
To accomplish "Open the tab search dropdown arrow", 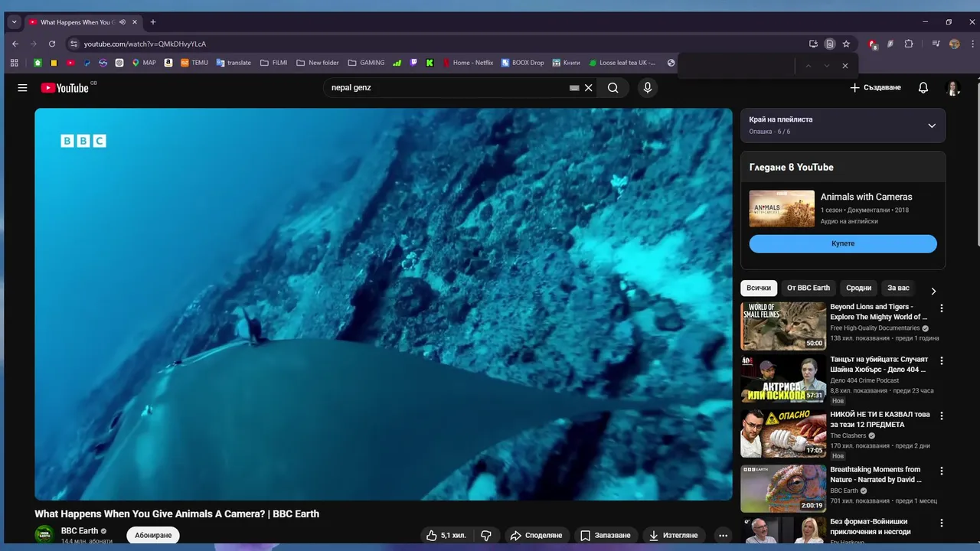I will click(x=14, y=22).
